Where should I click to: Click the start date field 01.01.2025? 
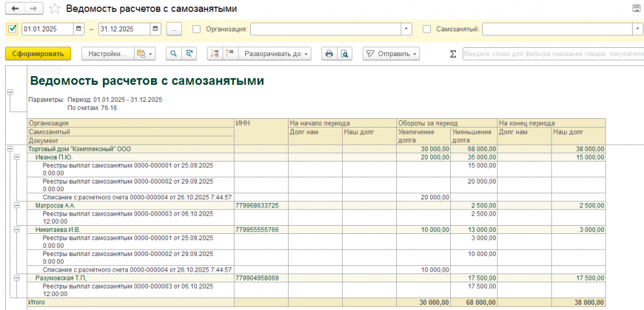[x=48, y=29]
